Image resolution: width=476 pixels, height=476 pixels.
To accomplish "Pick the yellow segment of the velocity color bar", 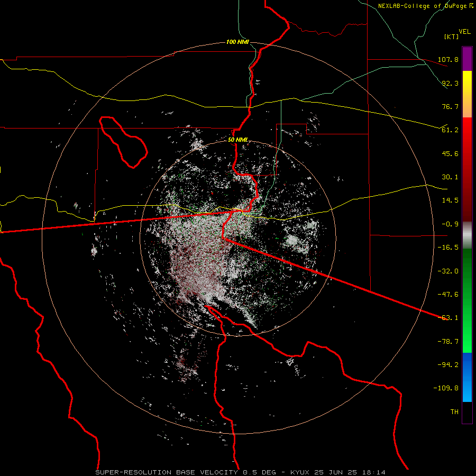I will [x=467, y=94].
